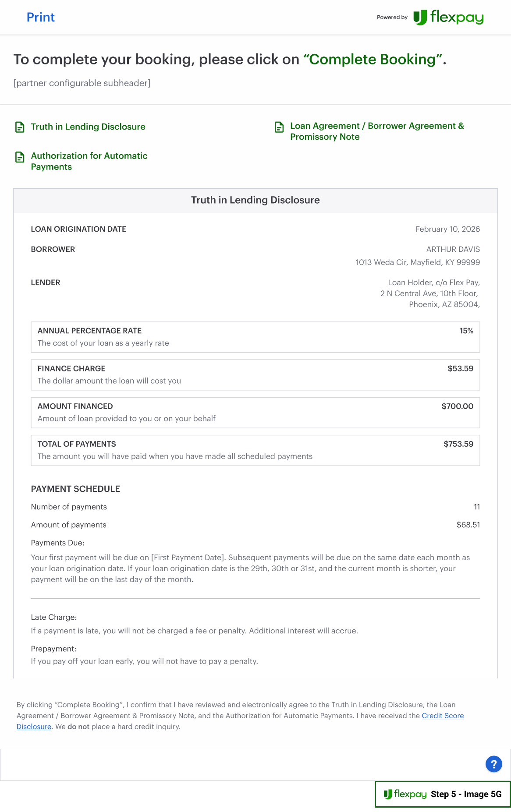511x812 pixels.
Task: Click the document icon beside Truth in Lending Disclosure
Action: [x=20, y=127]
